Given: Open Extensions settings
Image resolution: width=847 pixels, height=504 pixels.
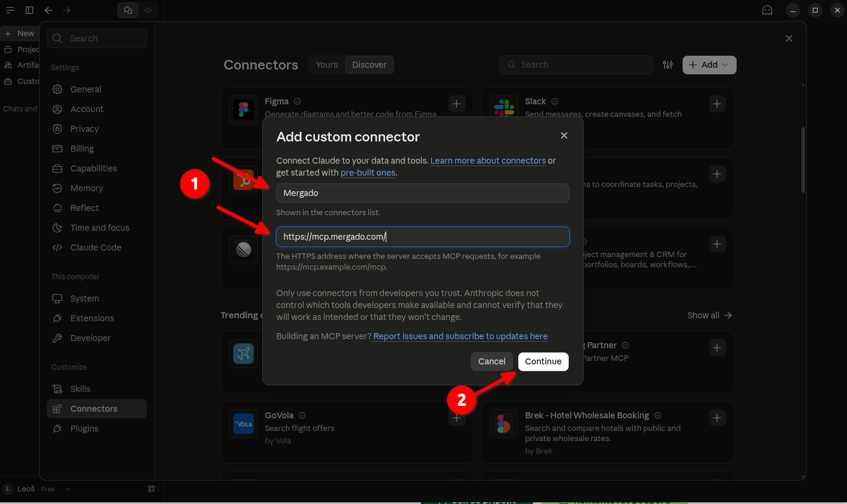Looking at the screenshot, I should click(97, 318).
